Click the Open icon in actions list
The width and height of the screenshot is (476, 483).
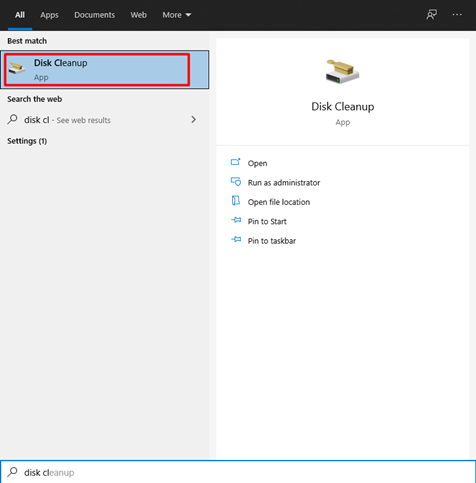coord(236,162)
